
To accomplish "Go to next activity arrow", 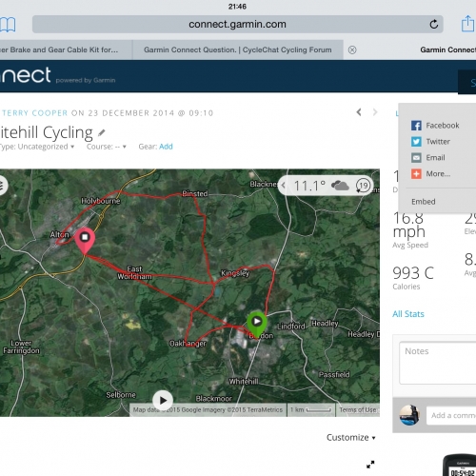I will pos(375,112).
